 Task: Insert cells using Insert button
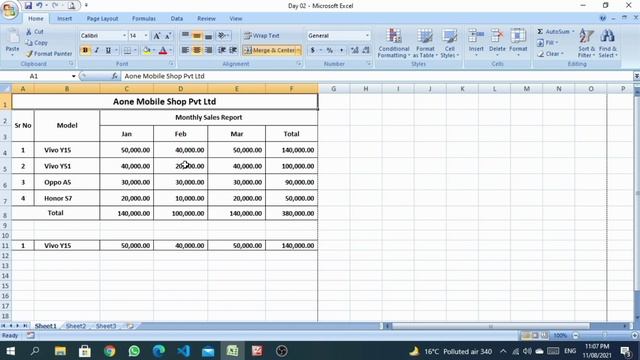[476, 42]
